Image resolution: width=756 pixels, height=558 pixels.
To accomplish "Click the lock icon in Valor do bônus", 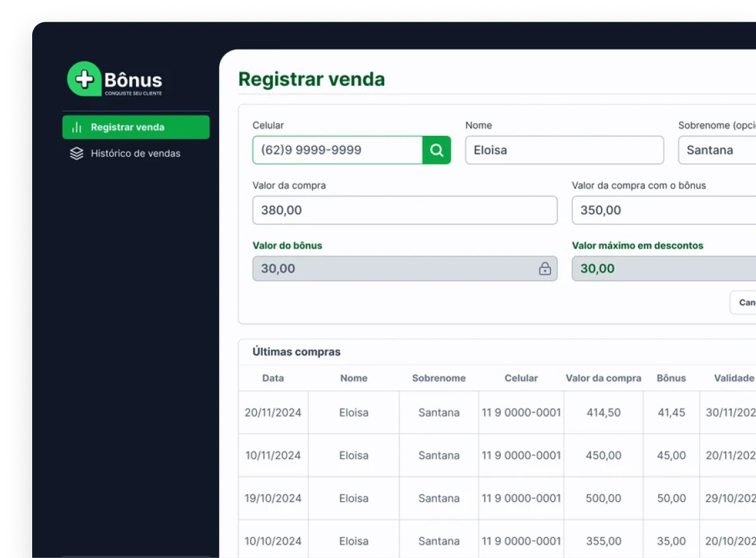I will pos(545,269).
